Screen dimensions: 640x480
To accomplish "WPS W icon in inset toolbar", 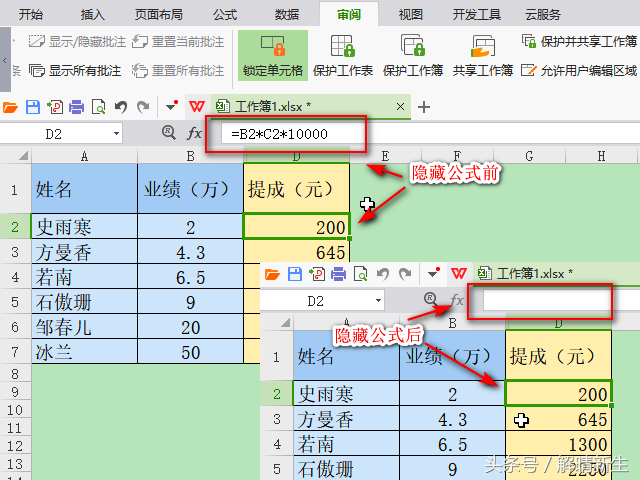I will pyautogui.click(x=459, y=274).
